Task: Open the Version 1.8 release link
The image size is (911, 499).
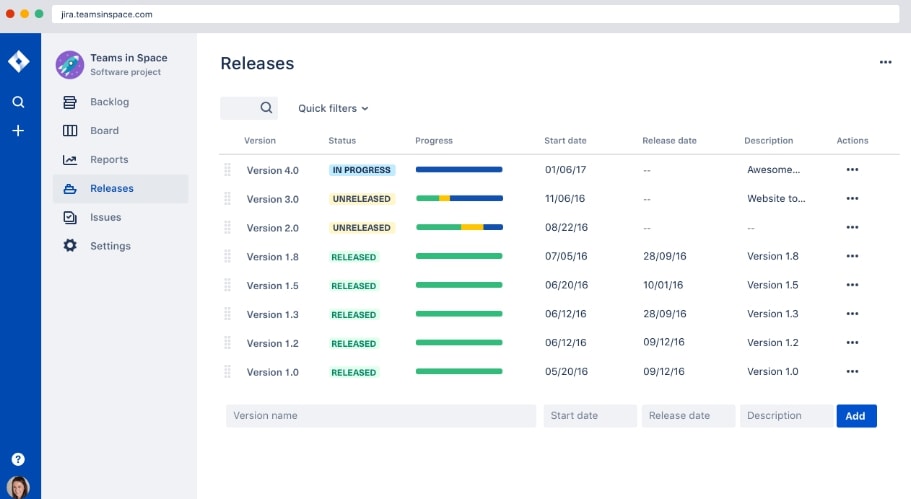Action: click(x=272, y=257)
